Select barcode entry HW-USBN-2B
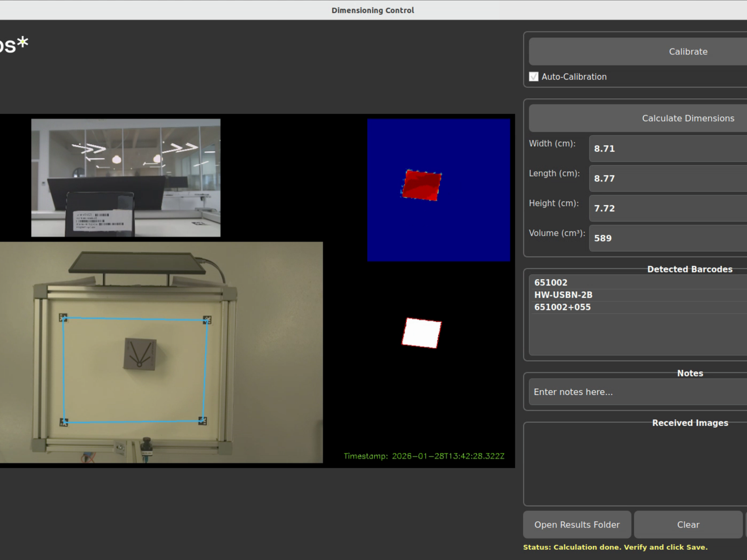Screen dimensions: 747x560 (x=563, y=295)
